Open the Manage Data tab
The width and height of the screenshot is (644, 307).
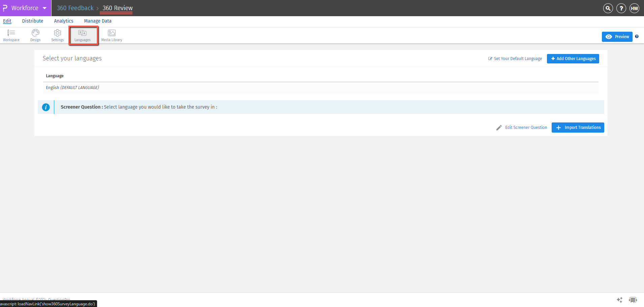[97, 21]
